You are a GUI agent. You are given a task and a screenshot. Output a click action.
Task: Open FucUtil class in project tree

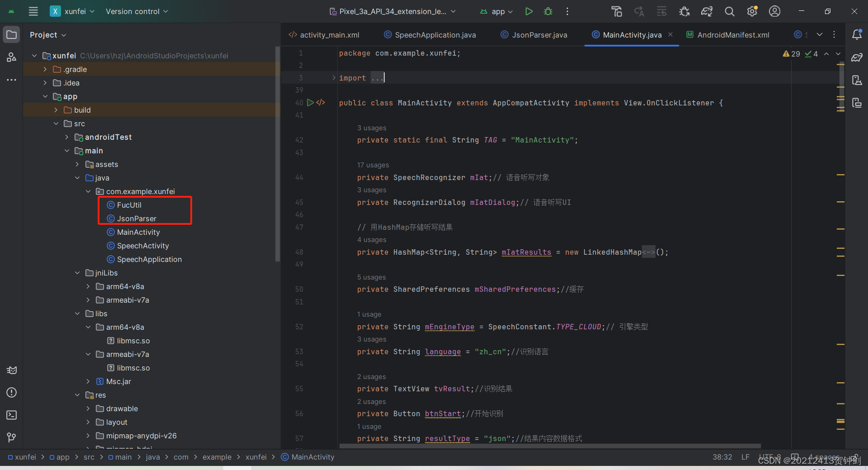[x=124, y=205]
